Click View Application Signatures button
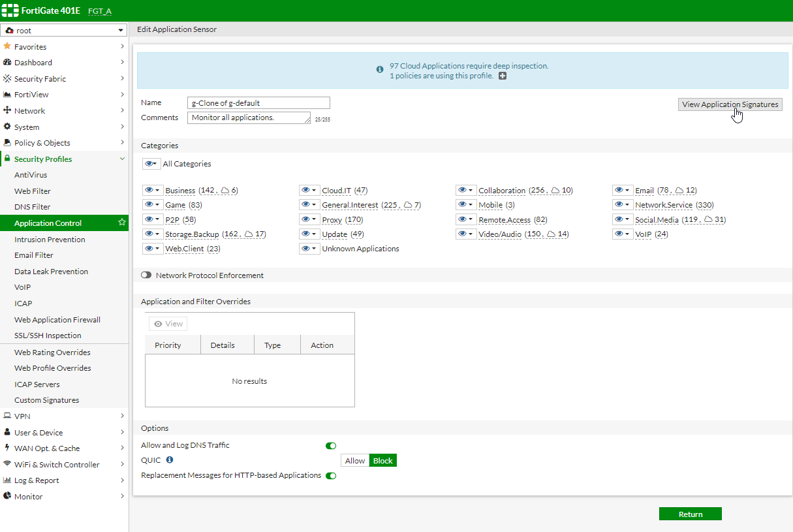This screenshot has width=793, height=532. [x=730, y=104]
